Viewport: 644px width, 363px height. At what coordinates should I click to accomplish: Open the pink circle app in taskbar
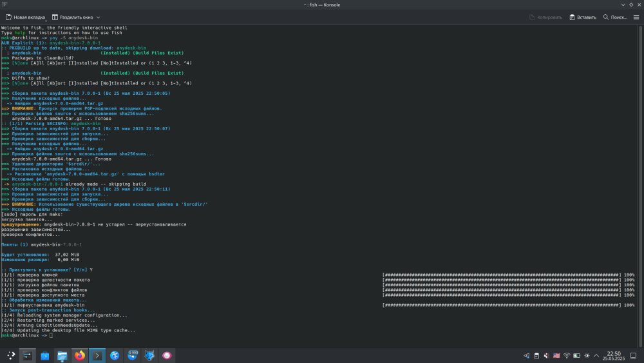coord(167,355)
